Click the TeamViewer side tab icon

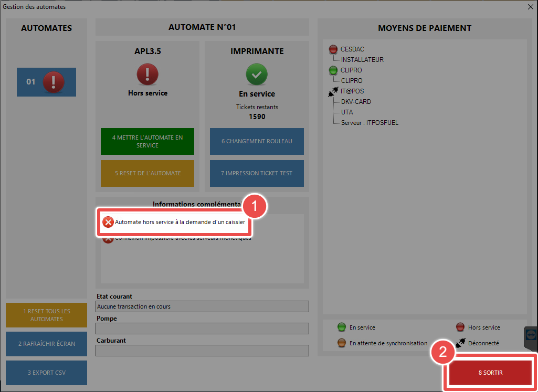pyautogui.click(x=531, y=336)
